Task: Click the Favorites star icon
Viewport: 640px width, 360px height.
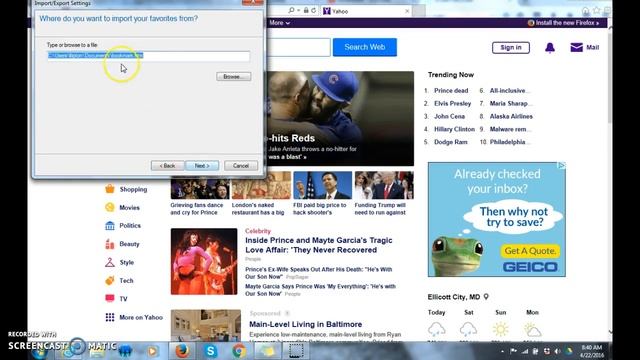Action: point(596,11)
